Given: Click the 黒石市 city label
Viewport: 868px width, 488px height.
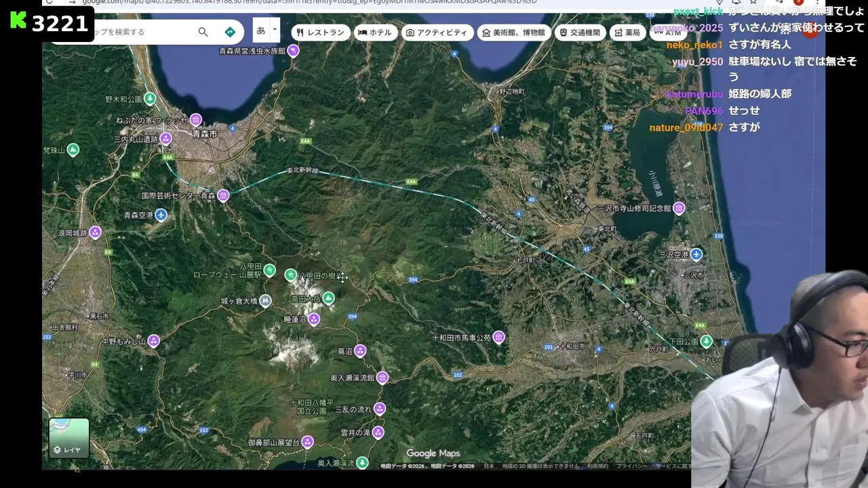Looking at the screenshot, I should [x=99, y=317].
